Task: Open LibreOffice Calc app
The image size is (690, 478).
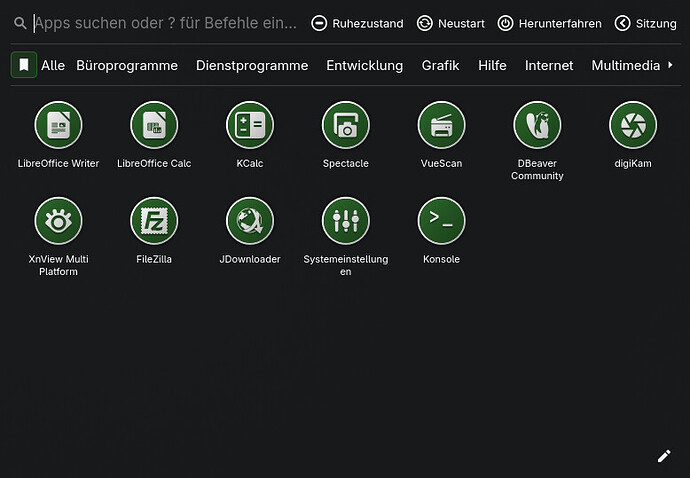Action: coord(154,126)
